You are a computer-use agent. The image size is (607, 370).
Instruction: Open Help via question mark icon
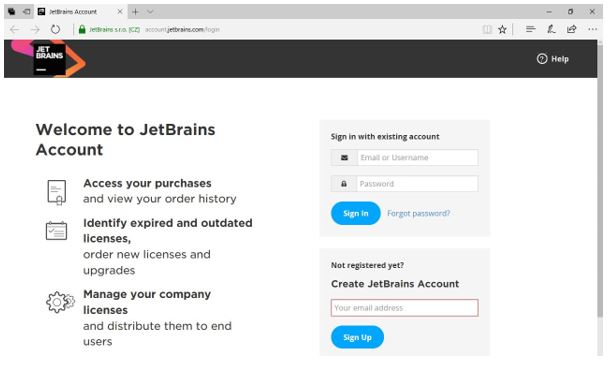(542, 59)
